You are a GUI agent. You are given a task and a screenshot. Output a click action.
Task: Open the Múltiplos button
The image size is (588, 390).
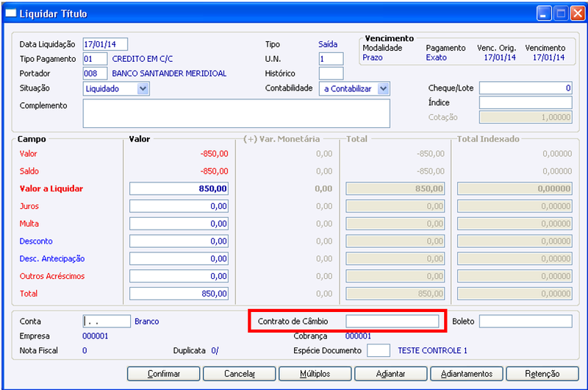point(315,374)
